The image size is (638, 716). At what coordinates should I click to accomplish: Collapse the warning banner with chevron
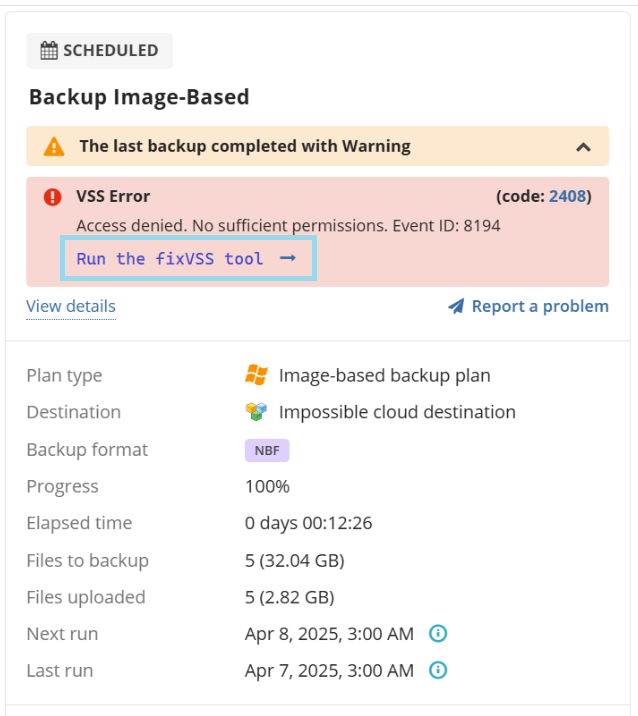point(583,147)
